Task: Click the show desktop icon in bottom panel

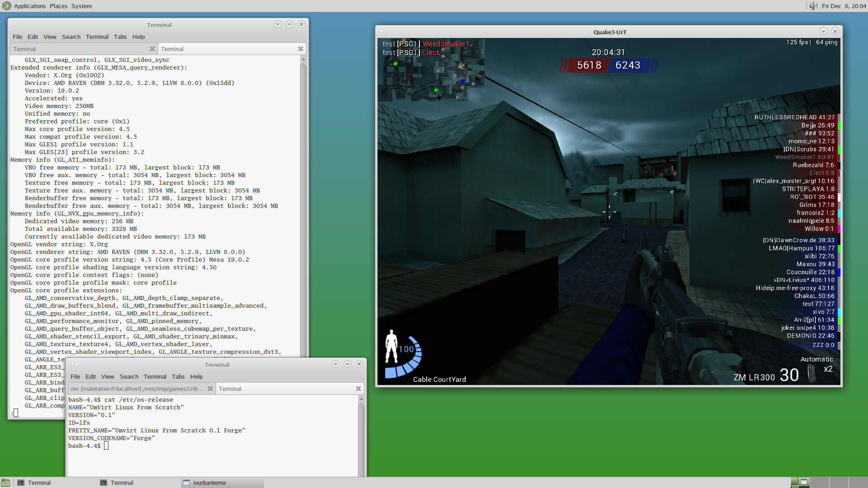Action: point(5,483)
